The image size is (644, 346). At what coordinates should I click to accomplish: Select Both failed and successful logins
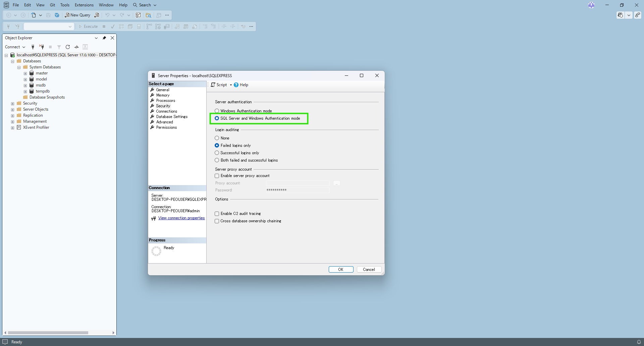pyautogui.click(x=217, y=160)
